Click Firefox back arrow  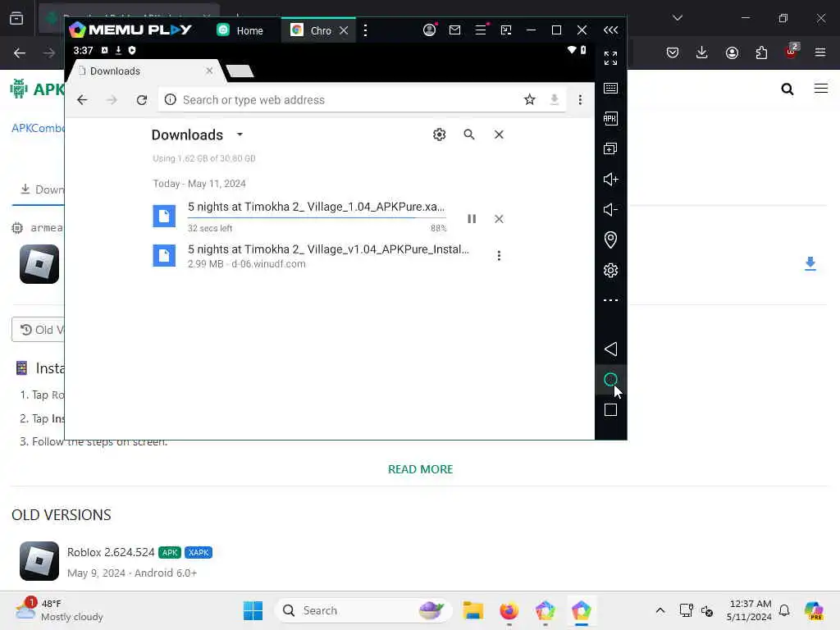tap(20, 52)
